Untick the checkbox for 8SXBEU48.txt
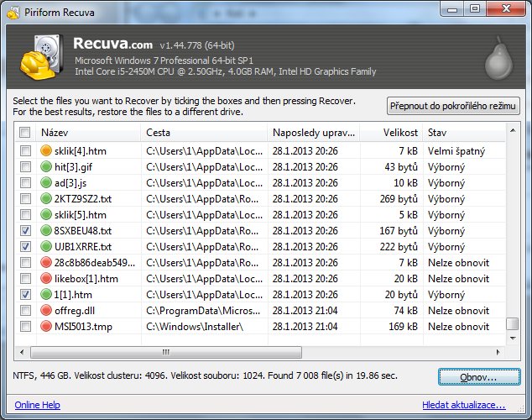 tap(25, 230)
